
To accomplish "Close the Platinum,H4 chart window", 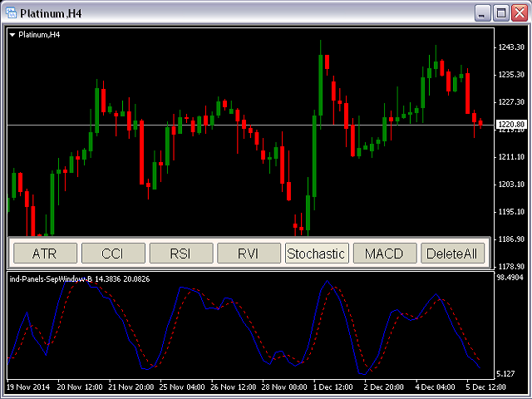I will click(x=519, y=13).
